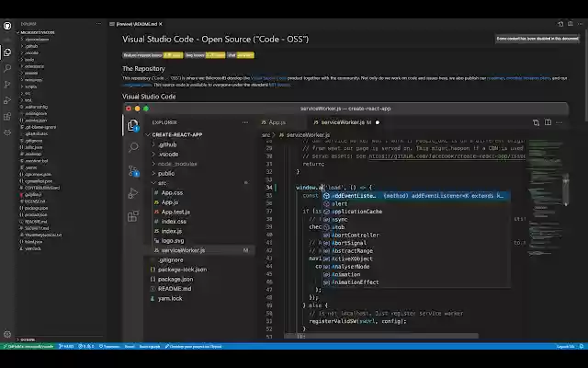This screenshot has width=588, height=368.
Task: Open the GitHub remote icon below Extensions
Action: click(7, 132)
